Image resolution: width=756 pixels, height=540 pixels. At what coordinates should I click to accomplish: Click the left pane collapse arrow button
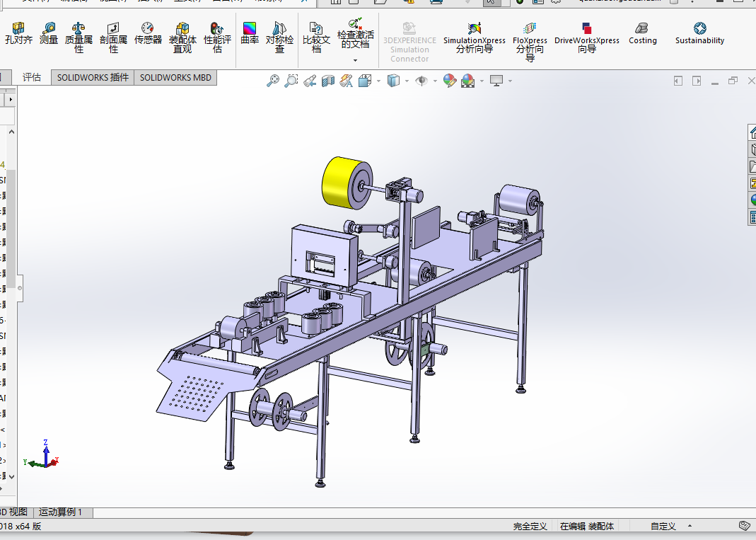point(678,81)
